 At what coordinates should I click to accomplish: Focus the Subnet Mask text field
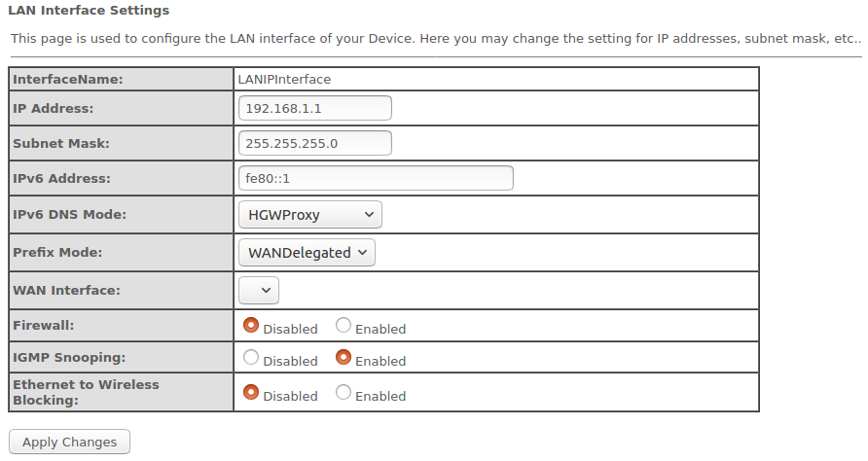coord(314,143)
